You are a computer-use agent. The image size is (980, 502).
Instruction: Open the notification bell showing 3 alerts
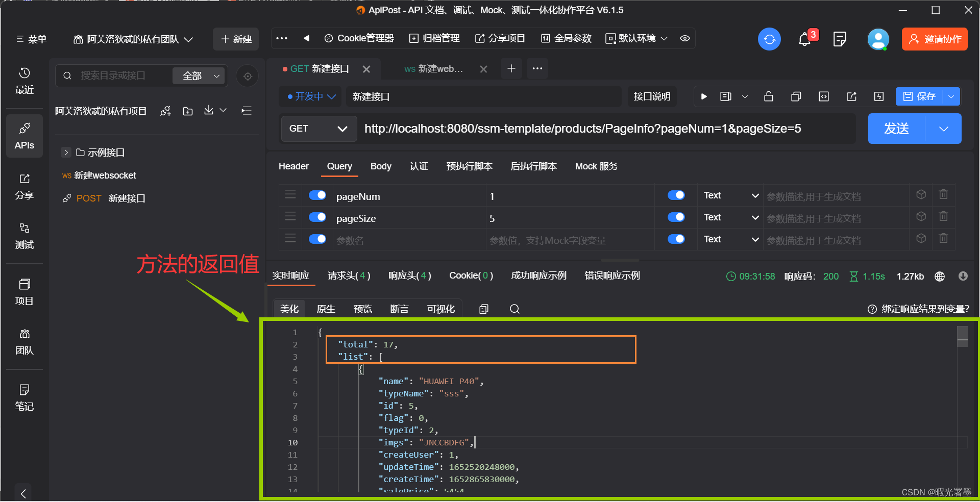805,39
